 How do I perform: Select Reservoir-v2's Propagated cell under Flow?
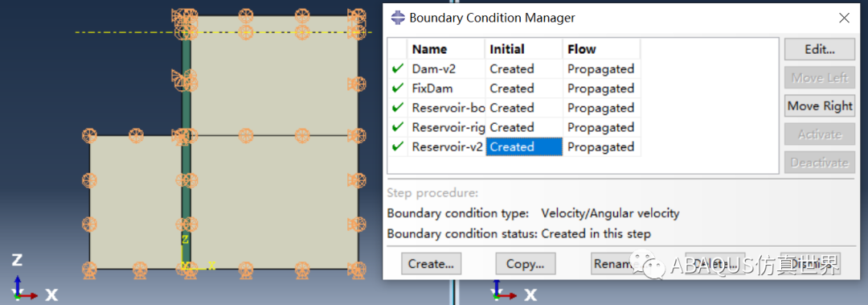(602, 147)
